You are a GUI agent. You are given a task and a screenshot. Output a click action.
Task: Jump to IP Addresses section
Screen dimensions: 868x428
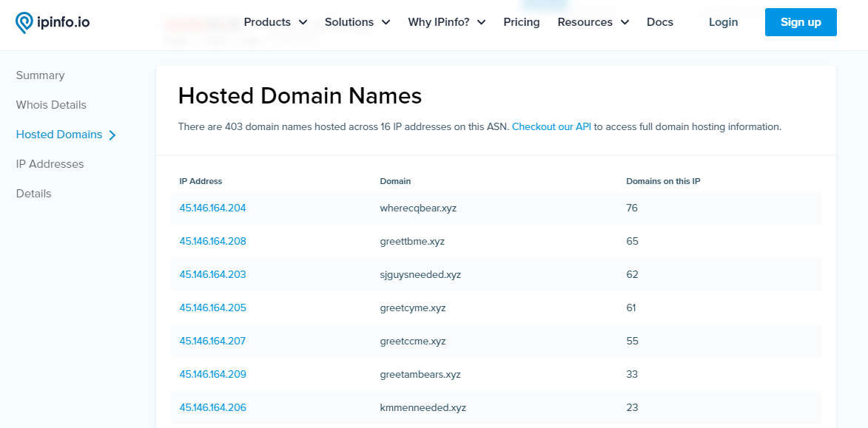tap(50, 164)
